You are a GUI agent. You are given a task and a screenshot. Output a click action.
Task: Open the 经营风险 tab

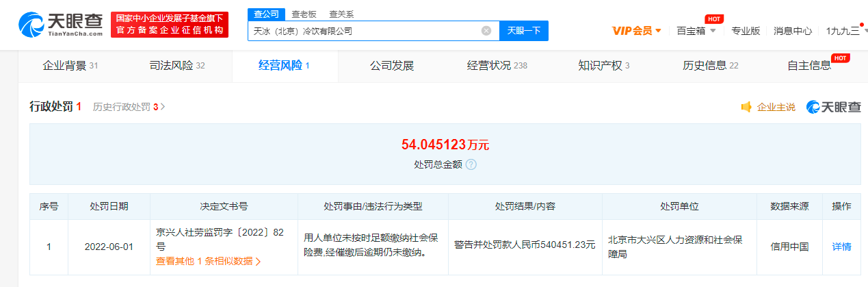click(285, 66)
